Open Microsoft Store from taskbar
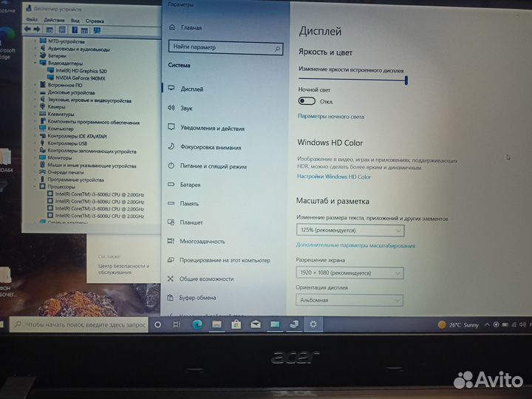The width and height of the screenshot is (532, 399). coord(236,324)
